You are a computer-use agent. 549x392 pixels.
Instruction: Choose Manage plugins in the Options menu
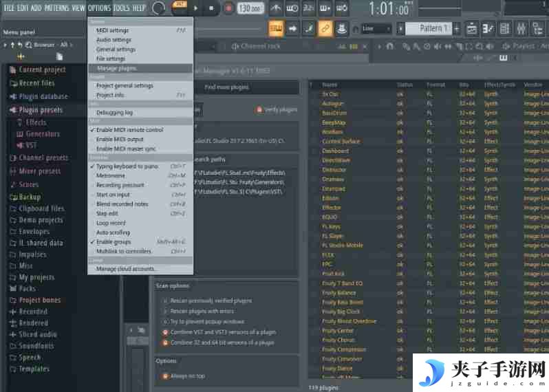pyautogui.click(x=140, y=68)
